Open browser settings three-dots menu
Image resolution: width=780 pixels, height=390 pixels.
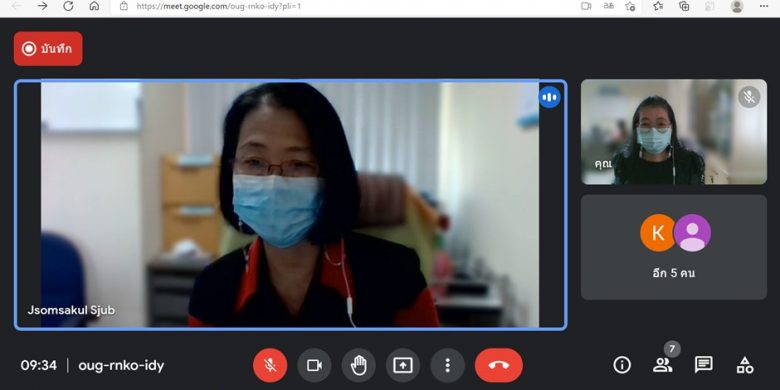(764, 6)
